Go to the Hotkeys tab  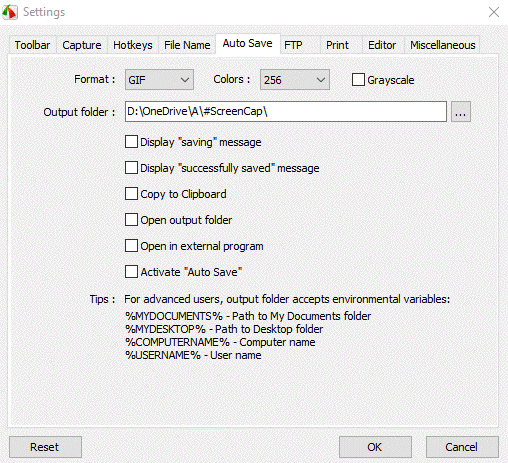[x=133, y=45]
